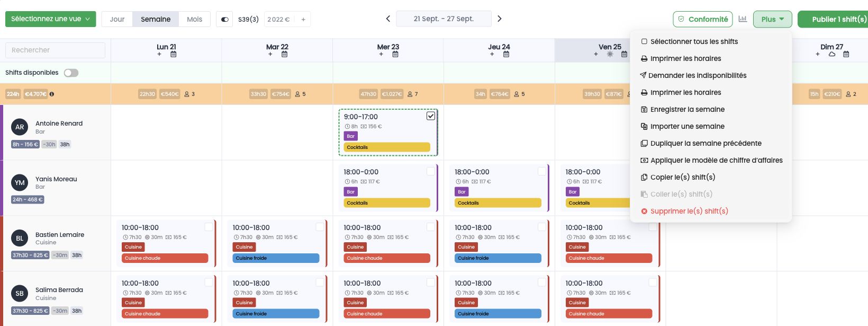
Task: Open 'Sélectionnez une vue' dropdown
Action: 51,19
